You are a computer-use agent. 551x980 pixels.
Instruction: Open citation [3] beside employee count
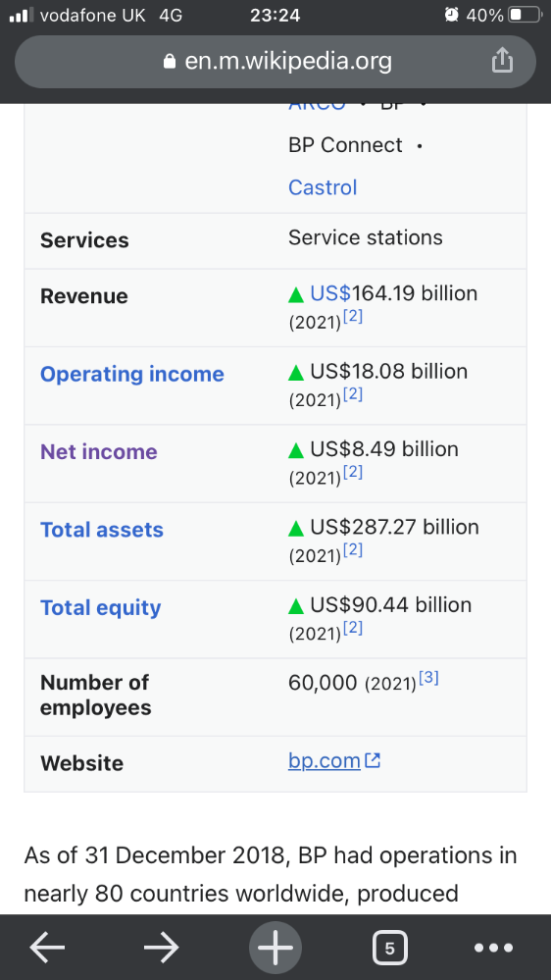(x=428, y=678)
